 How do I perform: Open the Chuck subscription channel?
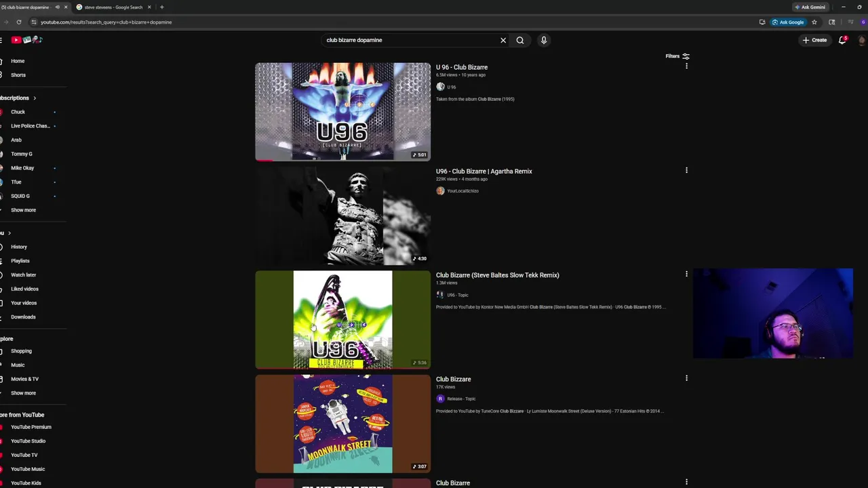tap(18, 112)
